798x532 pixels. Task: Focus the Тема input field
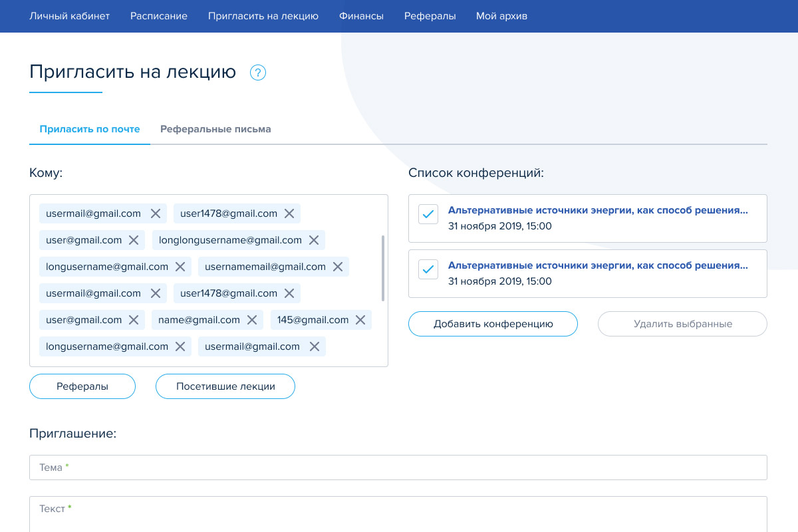[x=398, y=467]
